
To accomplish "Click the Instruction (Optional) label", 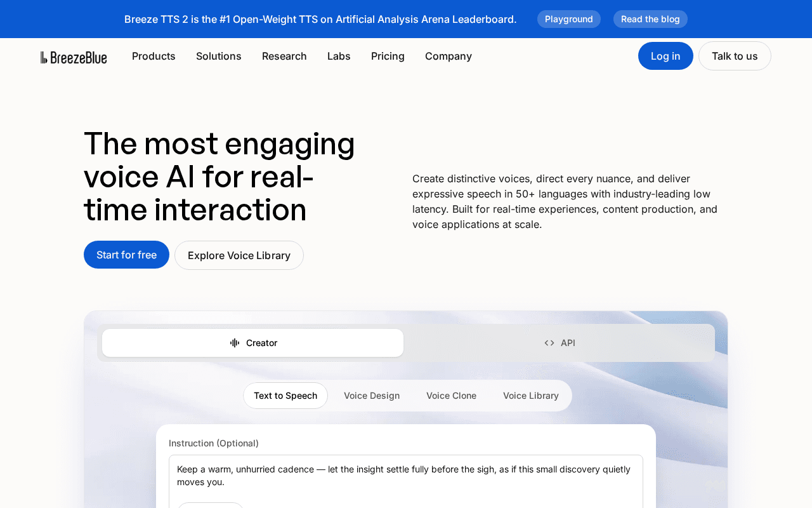I will (x=214, y=443).
